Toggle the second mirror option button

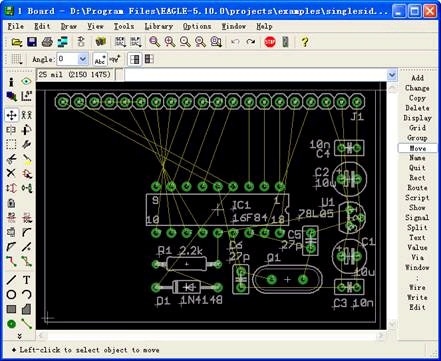[149, 59]
